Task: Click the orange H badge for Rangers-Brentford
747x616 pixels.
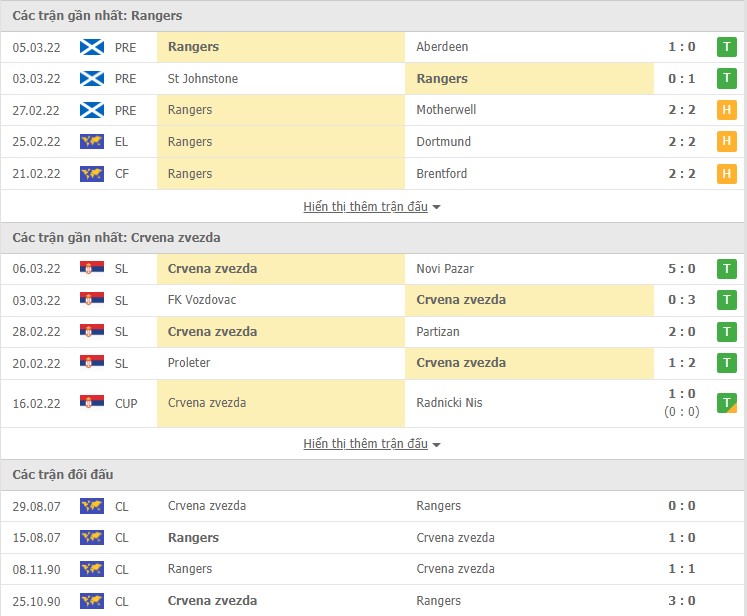Action: point(726,174)
